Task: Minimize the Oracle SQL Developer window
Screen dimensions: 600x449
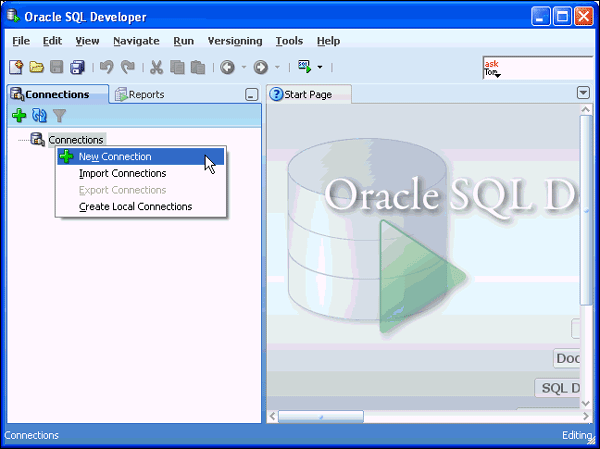Action: 541,16
